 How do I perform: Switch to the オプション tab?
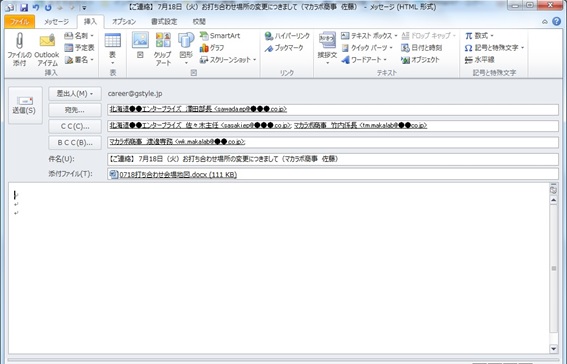[124, 22]
